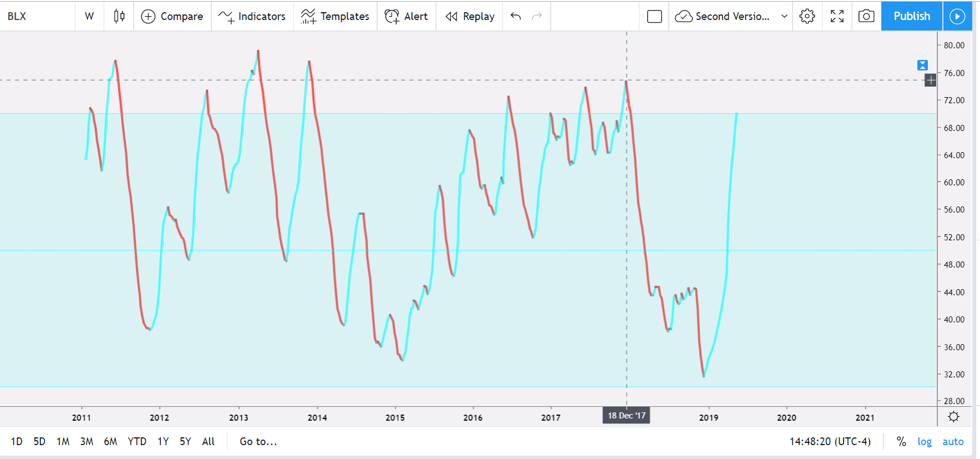Click the 2020 time axis label

(x=786, y=418)
